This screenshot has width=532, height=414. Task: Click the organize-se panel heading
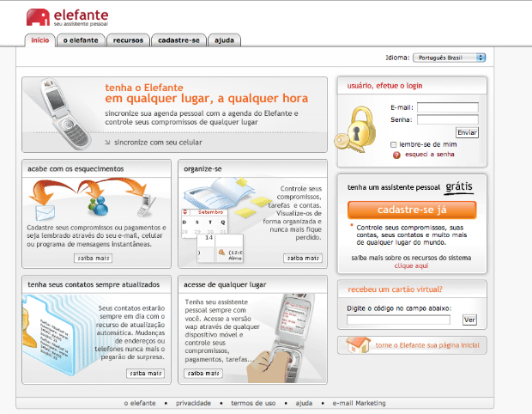point(203,169)
